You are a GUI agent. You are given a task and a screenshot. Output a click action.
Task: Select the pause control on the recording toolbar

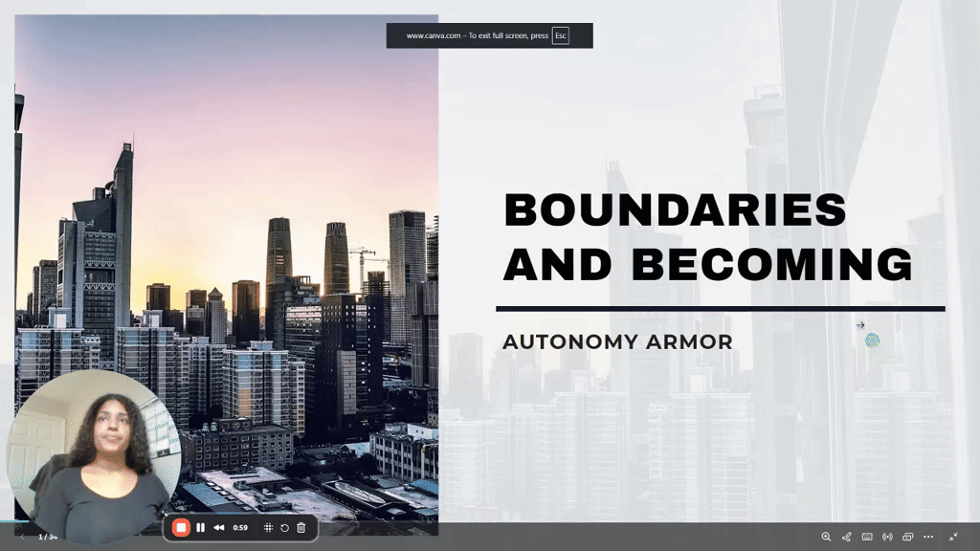point(200,527)
